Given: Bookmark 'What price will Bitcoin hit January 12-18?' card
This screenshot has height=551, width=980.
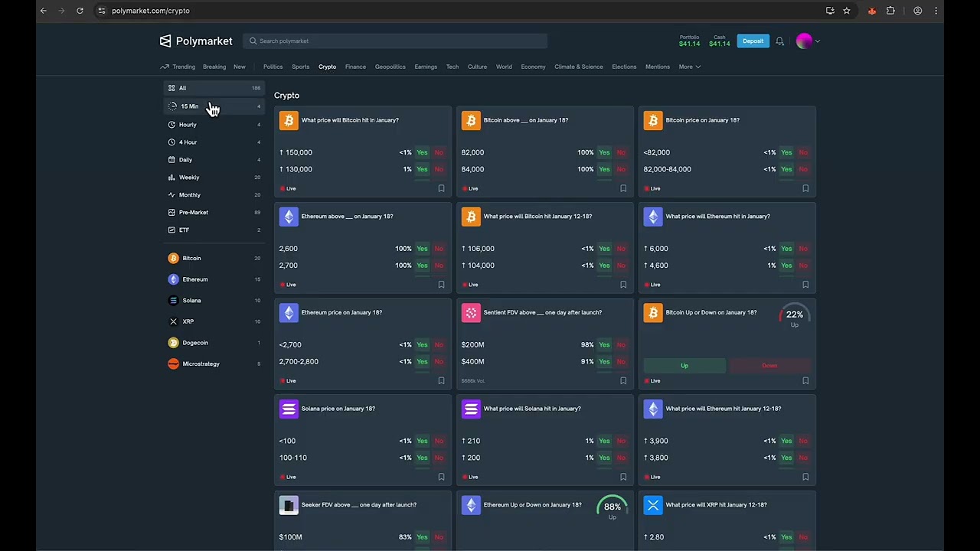Looking at the screenshot, I should 623,285.
